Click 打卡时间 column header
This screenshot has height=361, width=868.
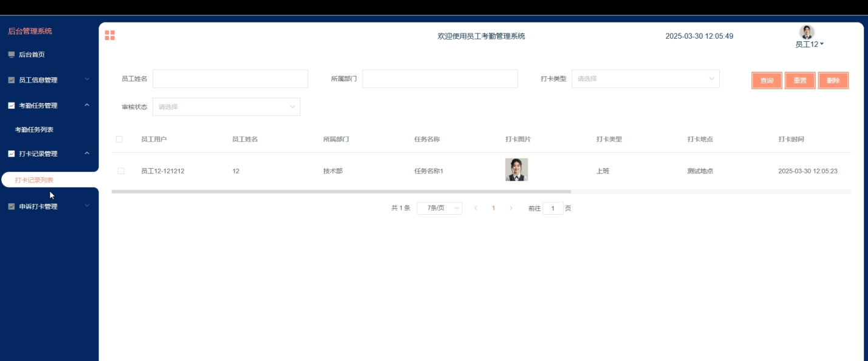click(791, 140)
